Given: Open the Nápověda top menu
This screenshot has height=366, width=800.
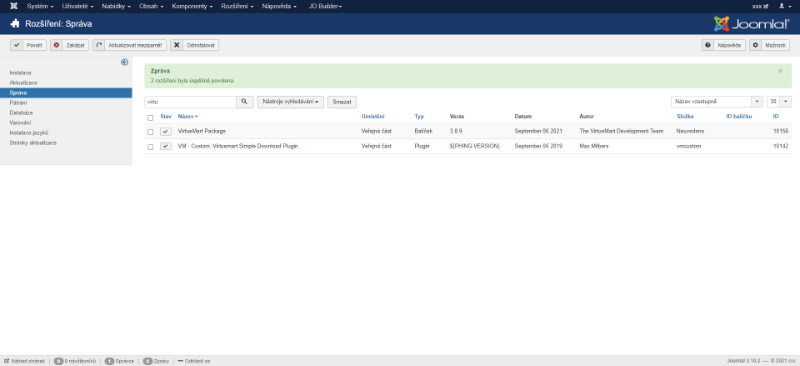Looking at the screenshot, I should coord(279,6).
